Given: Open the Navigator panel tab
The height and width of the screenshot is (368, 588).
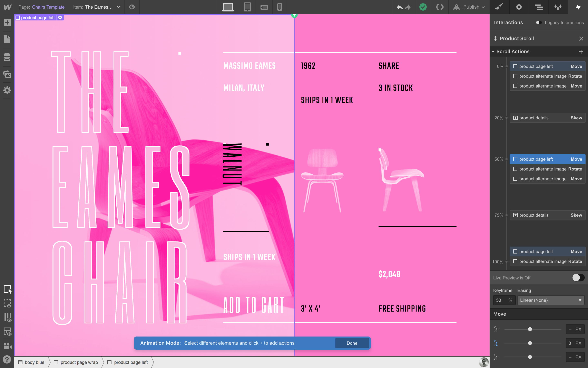Looking at the screenshot, I should click(539, 7).
